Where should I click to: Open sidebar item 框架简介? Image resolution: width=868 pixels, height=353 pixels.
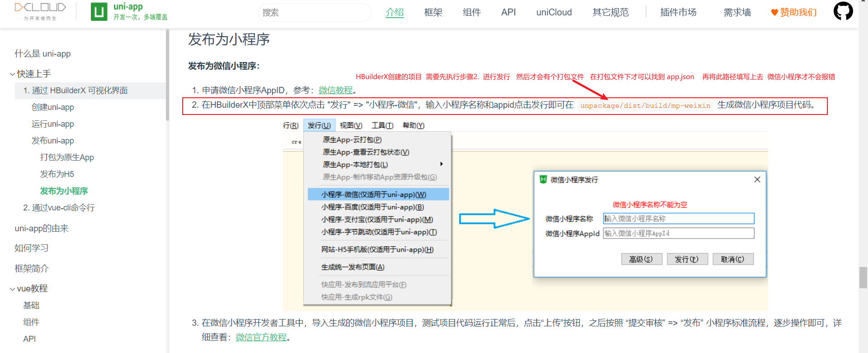(x=32, y=268)
